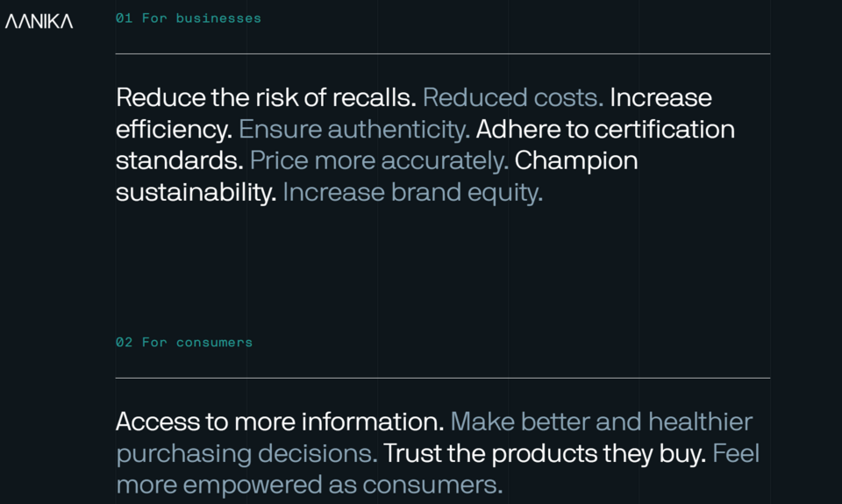This screenshot has width=842, height=504.
Task: Select the '01 For businesses' section label
Action: 189,18
